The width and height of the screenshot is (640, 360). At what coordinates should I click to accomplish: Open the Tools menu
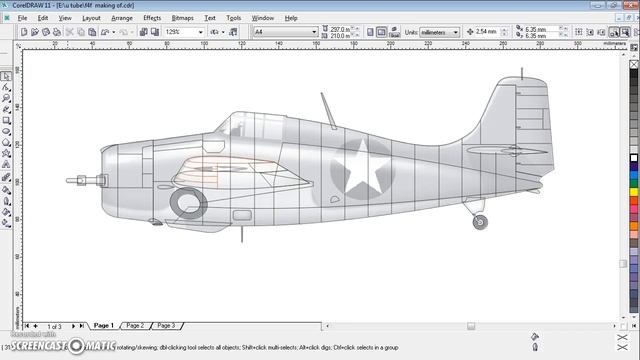tap(233, 18)
